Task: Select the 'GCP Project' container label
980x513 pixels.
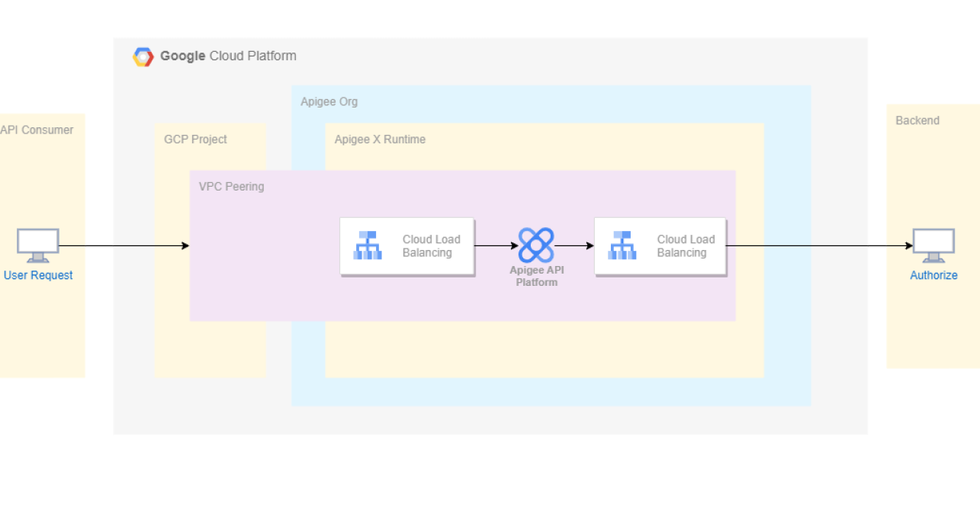Action: pyautogui.click(x=195, y=139)
